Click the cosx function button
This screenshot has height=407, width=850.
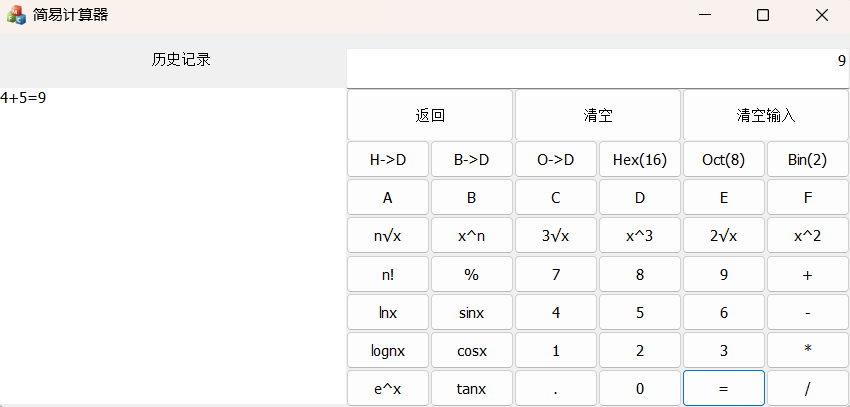(x=472, y=351)
